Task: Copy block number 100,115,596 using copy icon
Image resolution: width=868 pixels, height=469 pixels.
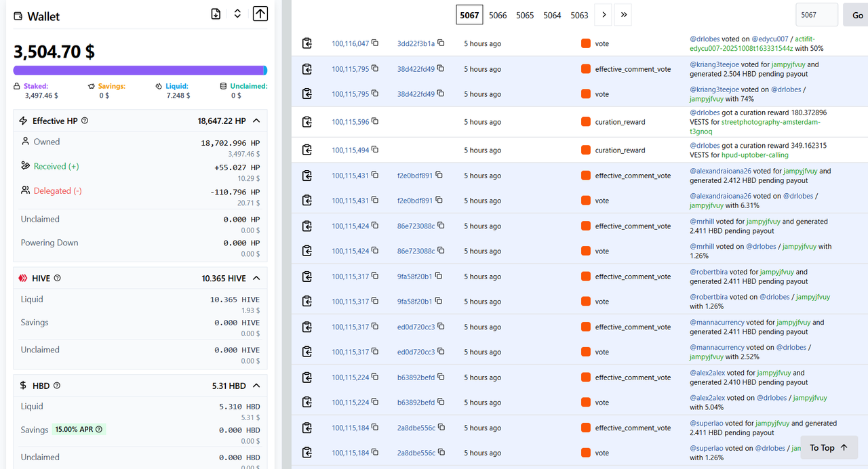Action: point(375,122)
